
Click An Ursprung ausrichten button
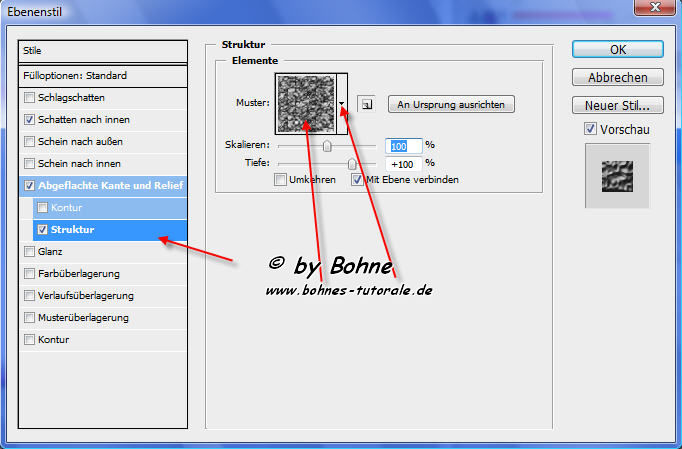click(451, 104)
